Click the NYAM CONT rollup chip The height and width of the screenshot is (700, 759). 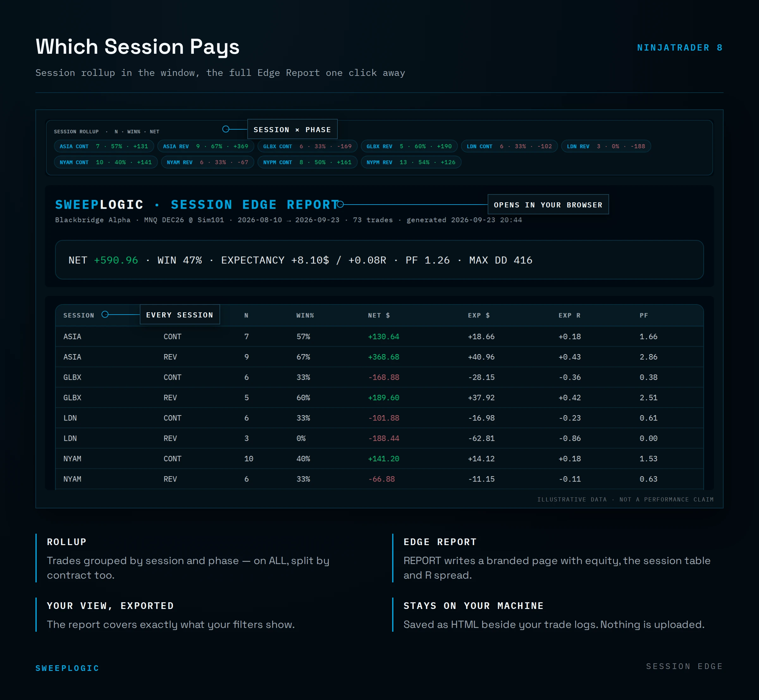point(106,162)
